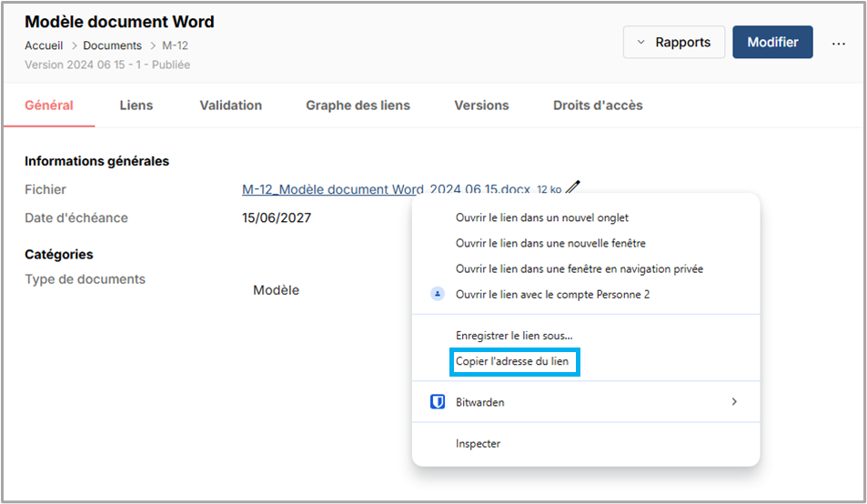The image size is (867, 504).
Task: Select the Droits d'accès tab
Action: coord(598,106)
